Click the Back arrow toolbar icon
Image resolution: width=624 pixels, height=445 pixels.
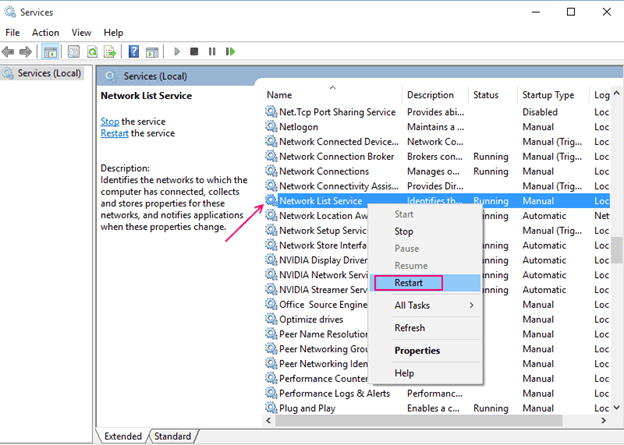8,52
